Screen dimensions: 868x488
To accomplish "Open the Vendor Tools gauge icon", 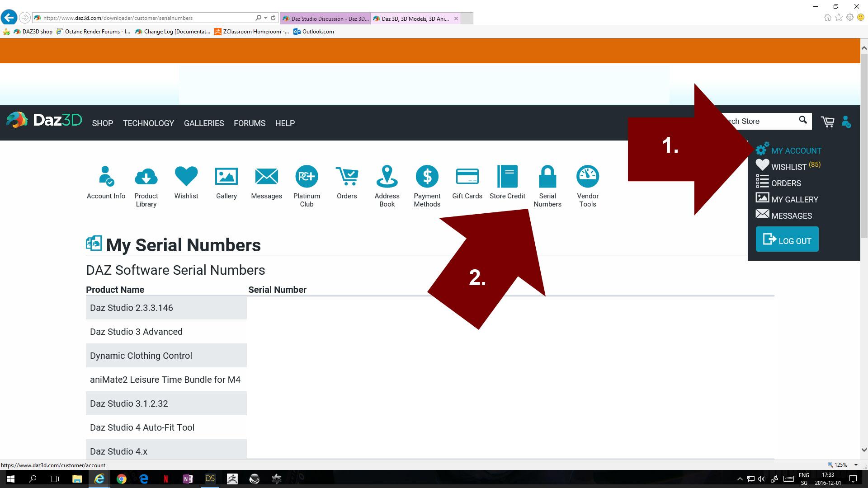I will [588, 176].
